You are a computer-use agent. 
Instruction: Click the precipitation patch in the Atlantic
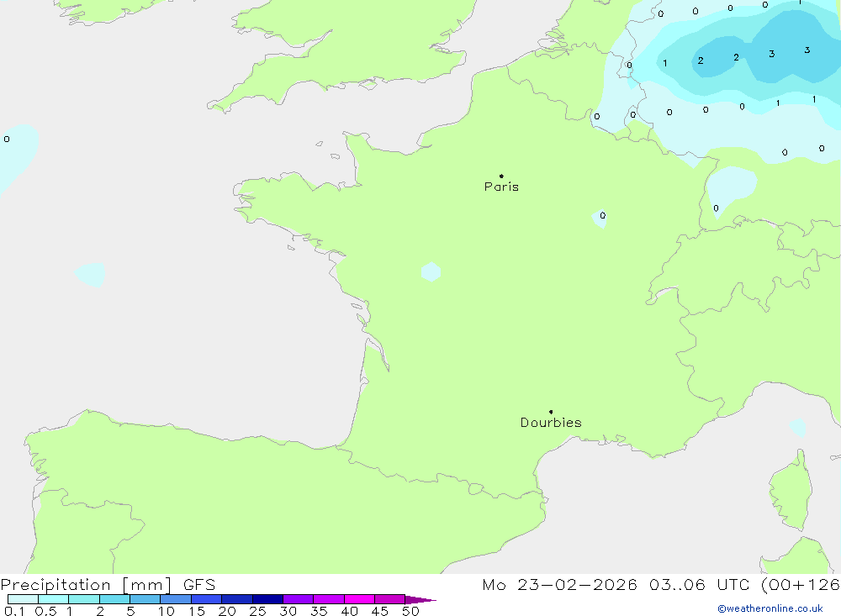point(90,275)
